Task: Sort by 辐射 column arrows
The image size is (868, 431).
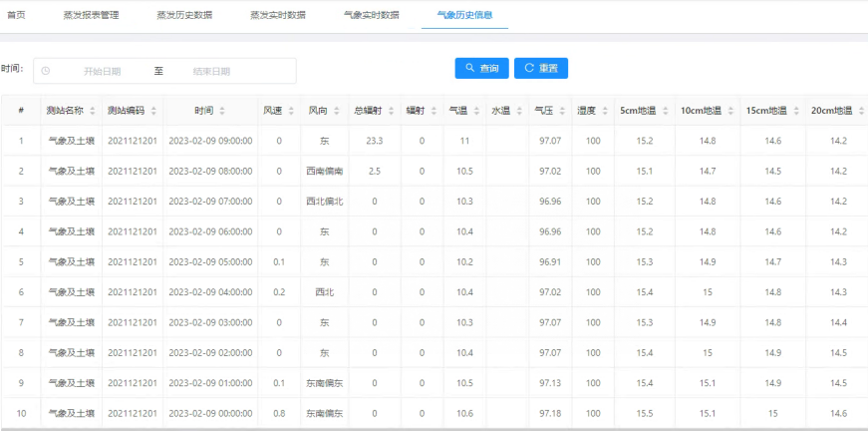Action: (x=434, y=111)
